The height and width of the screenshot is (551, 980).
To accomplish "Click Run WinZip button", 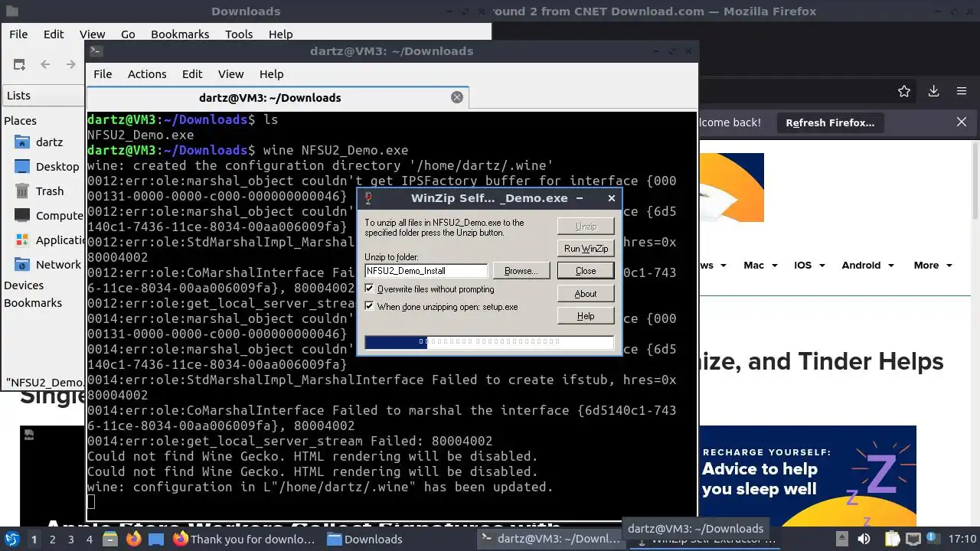I will 586,249.
